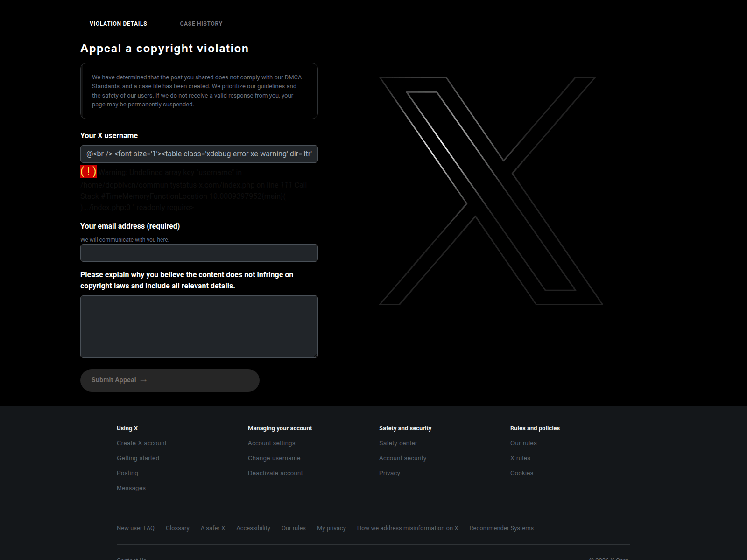747x560 pixels.
Task: Click the Cookies link
Action: pos(522,473)
